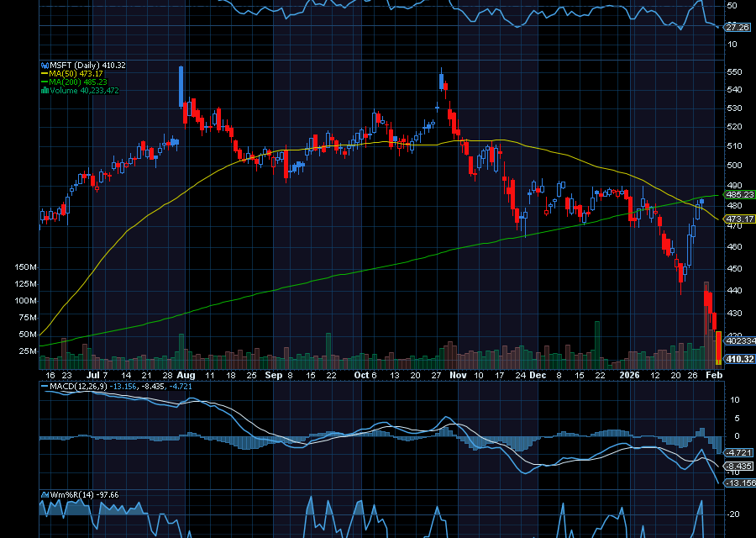Toggle visibility of the MA(50) overlay
756x538 pixels.
point(76,73)
